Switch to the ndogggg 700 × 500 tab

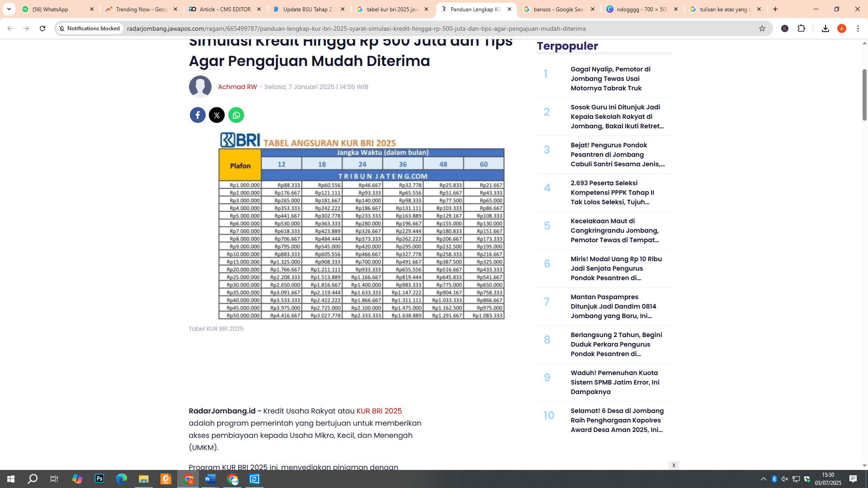[x=642, y=9]
